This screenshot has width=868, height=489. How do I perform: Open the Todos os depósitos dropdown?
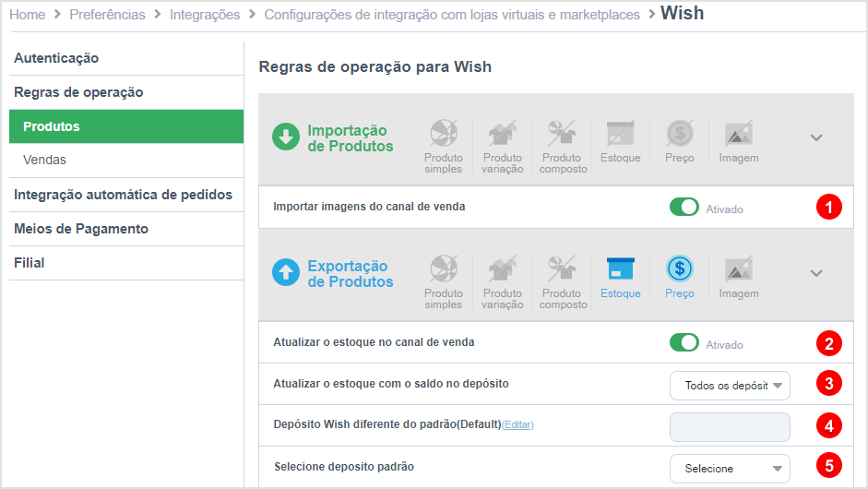730,386
